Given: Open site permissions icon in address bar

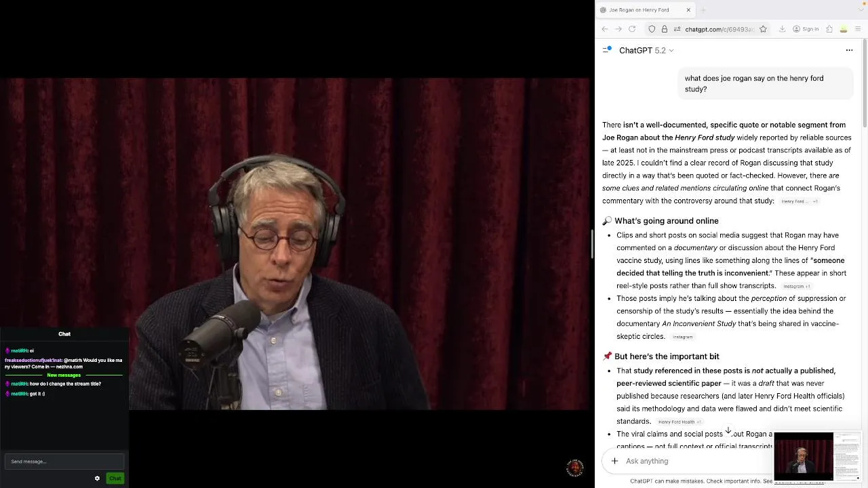Looking at the screenshot, I should pyautogui.click(x=677, y=29).
